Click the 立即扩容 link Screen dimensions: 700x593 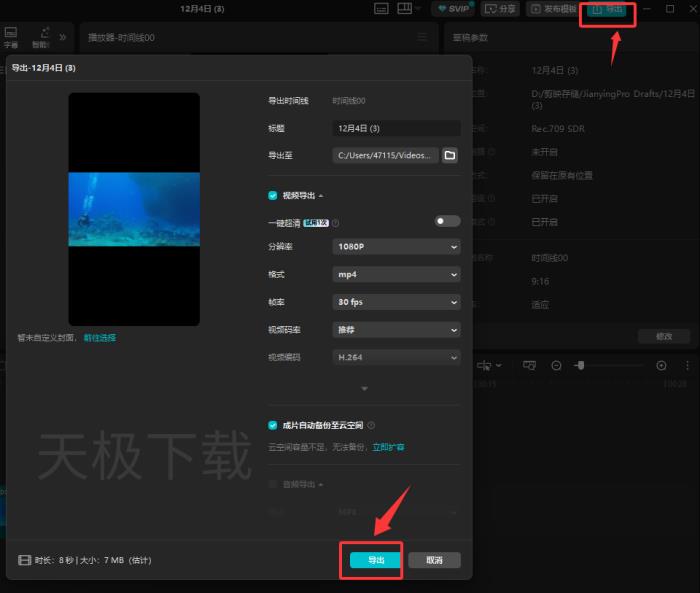tap(388, 447)
